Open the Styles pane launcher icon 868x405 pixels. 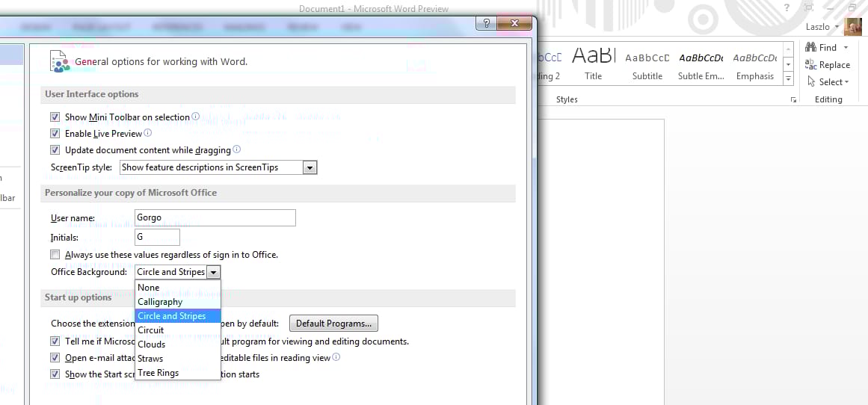[793, 99]
